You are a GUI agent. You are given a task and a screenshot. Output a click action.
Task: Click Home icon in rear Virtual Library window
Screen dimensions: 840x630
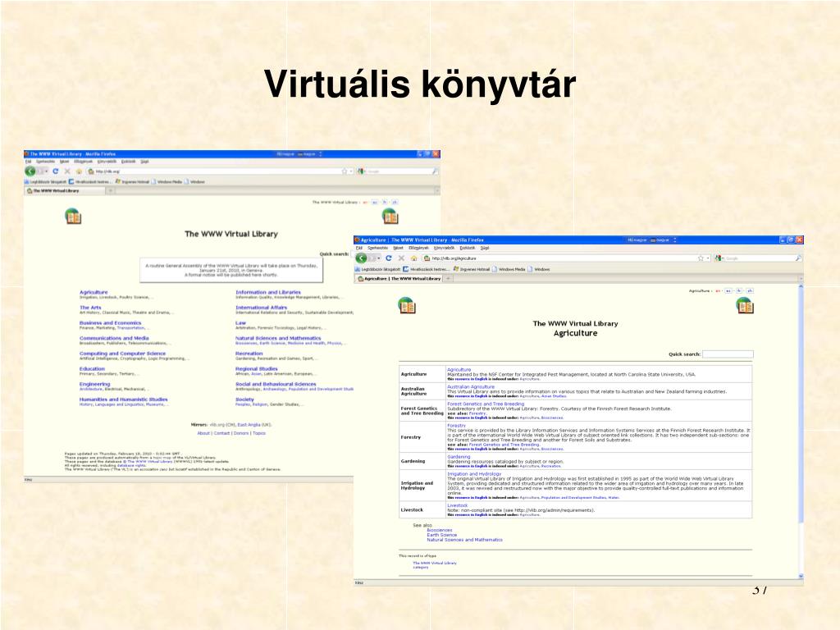point(80,171)
